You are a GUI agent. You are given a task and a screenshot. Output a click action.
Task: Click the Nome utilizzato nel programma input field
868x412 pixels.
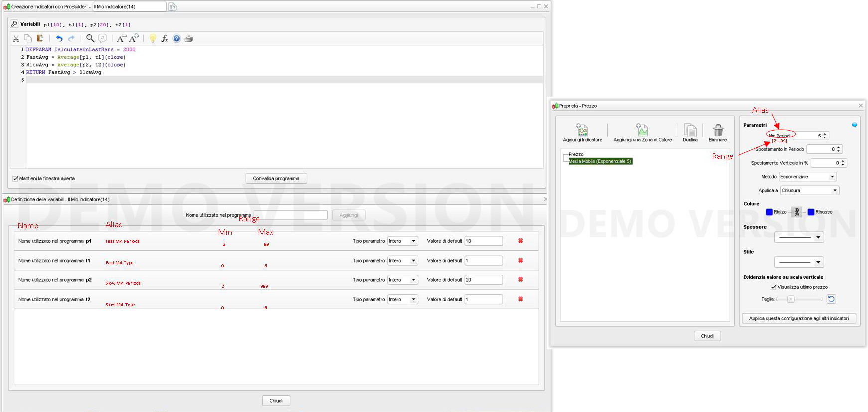[x=291, y=215]
